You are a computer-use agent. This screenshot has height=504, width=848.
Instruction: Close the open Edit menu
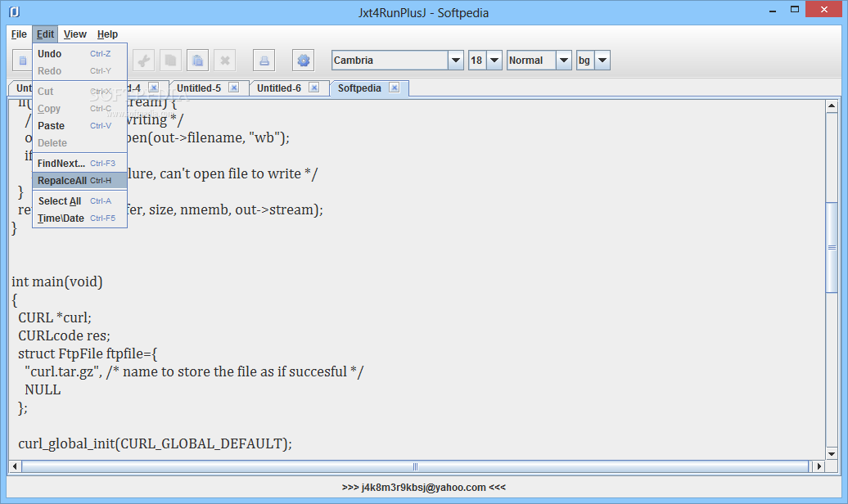pos(45,34)
